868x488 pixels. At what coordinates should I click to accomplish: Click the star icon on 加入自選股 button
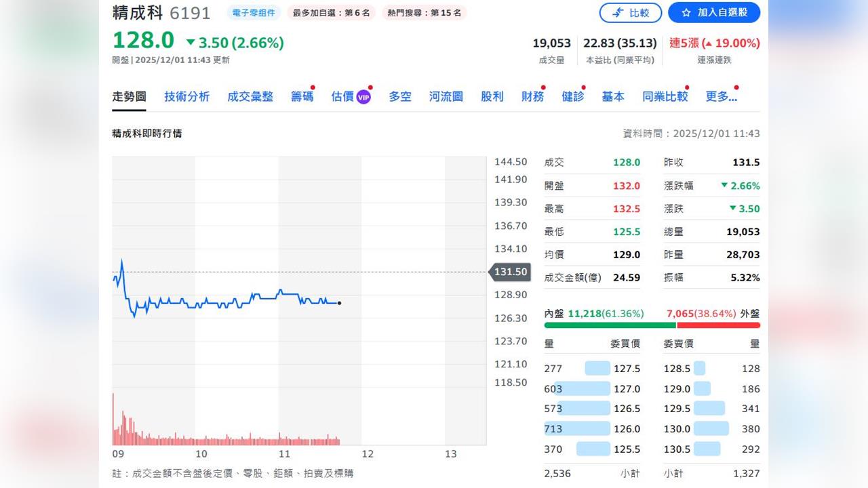[x=686, y=12]
